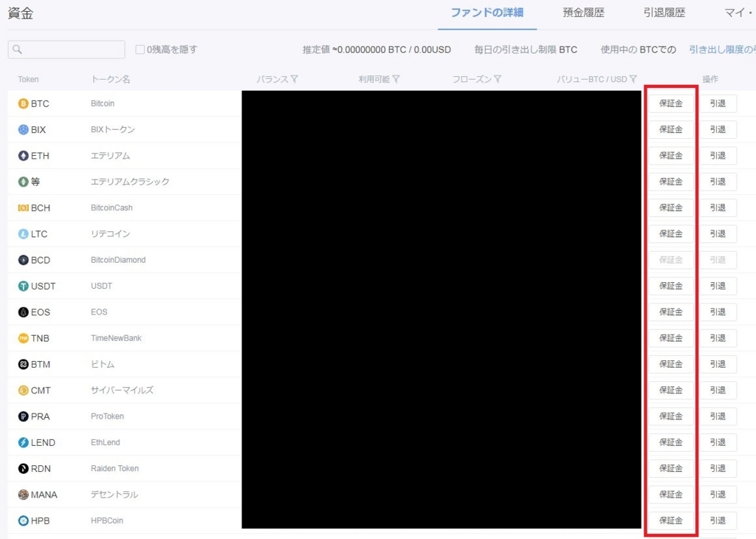Click the TNB token icon

[x=23, y=338]
